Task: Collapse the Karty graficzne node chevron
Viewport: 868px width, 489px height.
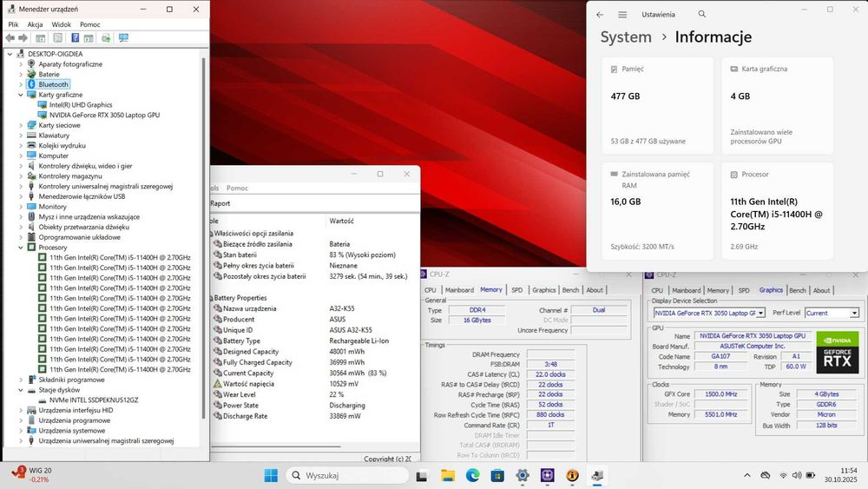Action: click(x=21, y=95)
